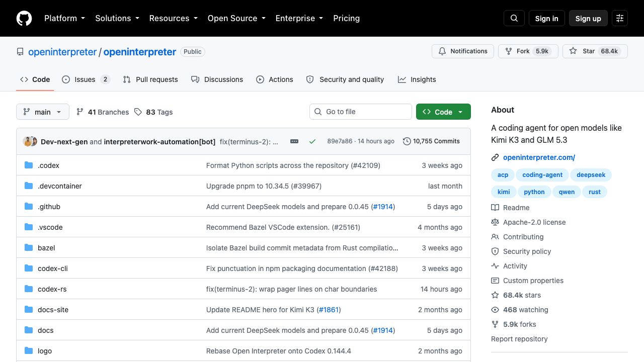Open the GitHub home logo
The image size is (644, 362).
[x=24, y=18]
